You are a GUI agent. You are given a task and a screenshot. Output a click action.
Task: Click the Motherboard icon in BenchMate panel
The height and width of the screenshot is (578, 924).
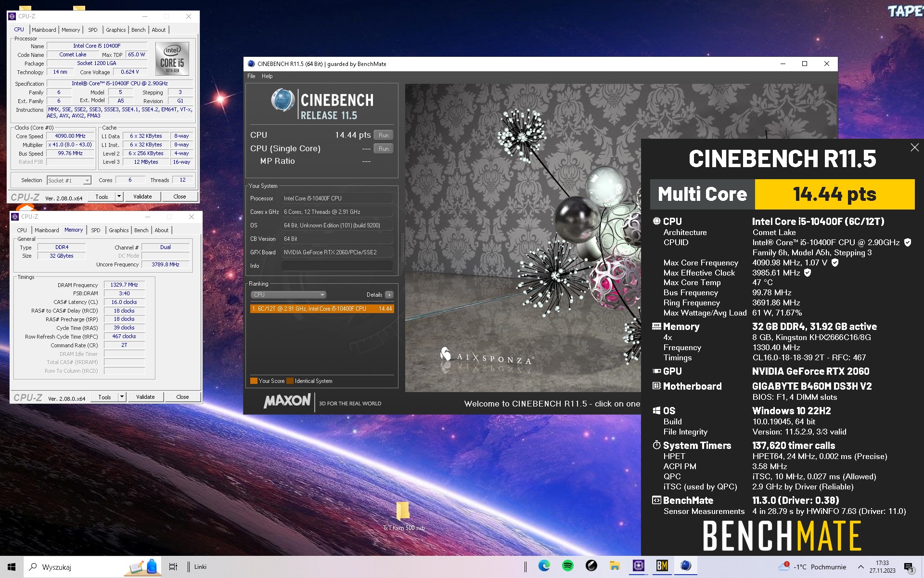[x=656, y=386]
